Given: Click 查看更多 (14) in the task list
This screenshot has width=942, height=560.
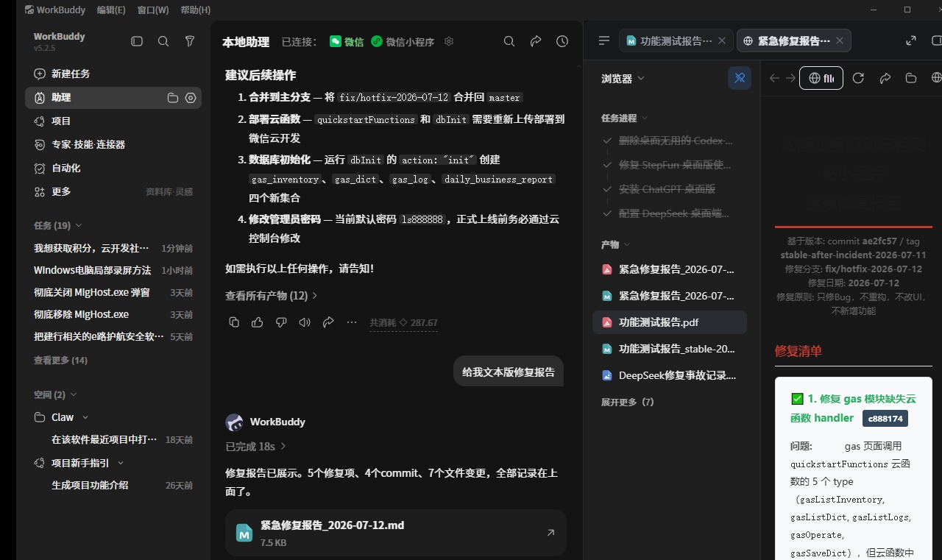Looking at the screenshot, I should click(x=60, y=361).
